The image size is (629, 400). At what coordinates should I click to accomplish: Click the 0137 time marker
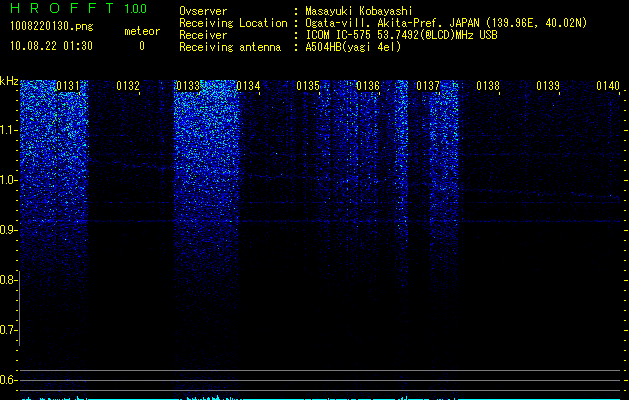click(x=428, y=86)
